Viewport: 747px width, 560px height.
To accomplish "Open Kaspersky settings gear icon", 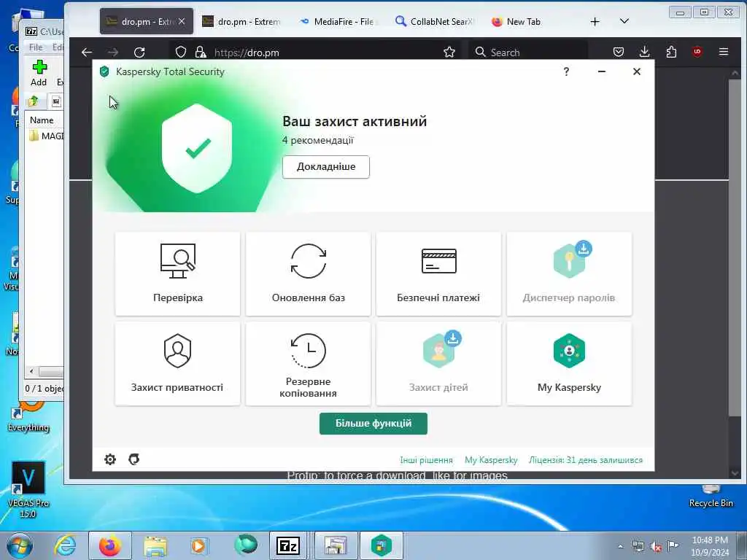I will coord(110,459).
